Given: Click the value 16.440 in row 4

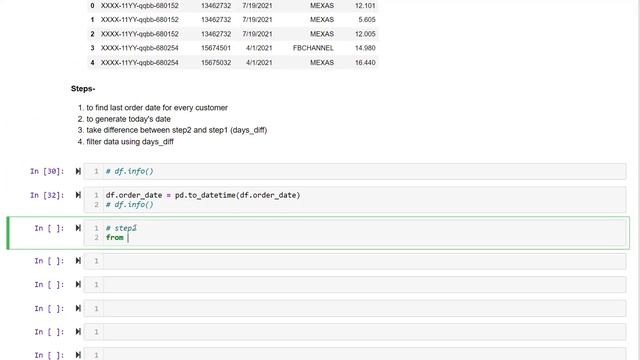Looking at the screenshot, I should (x=365, y=62).
